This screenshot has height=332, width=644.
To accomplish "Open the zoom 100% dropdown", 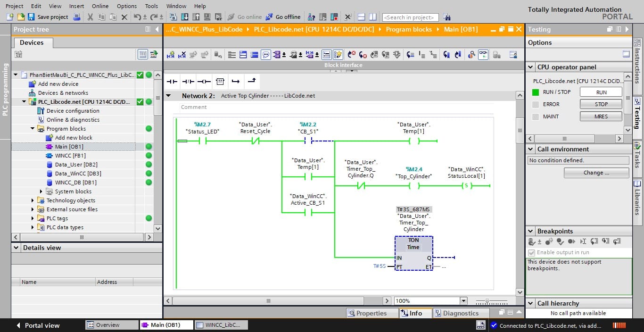I will [x=463, y=301].
